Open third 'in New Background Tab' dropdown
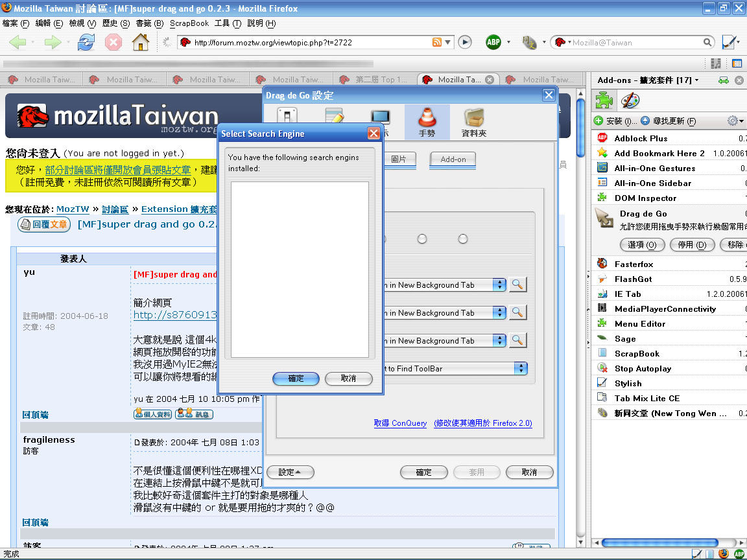Viewport: 747px width, 560px height. (x=499, y=340)
